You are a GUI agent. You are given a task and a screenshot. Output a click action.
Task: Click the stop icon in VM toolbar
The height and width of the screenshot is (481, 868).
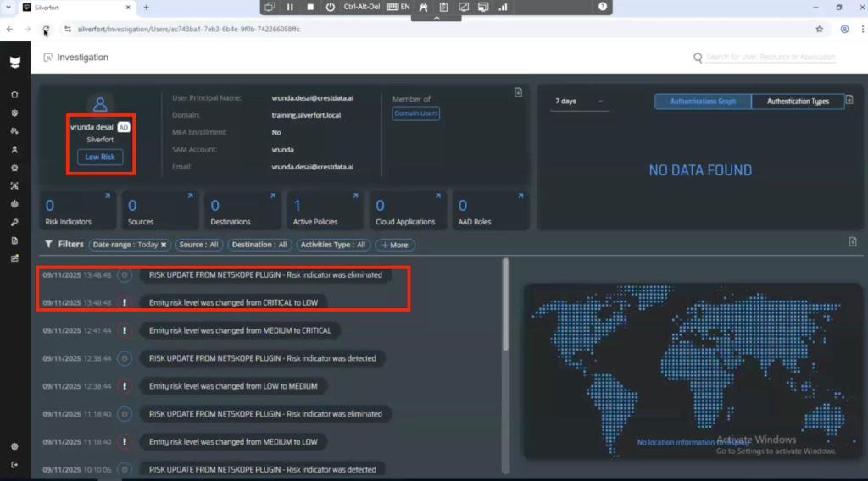(x=310, y=7)
